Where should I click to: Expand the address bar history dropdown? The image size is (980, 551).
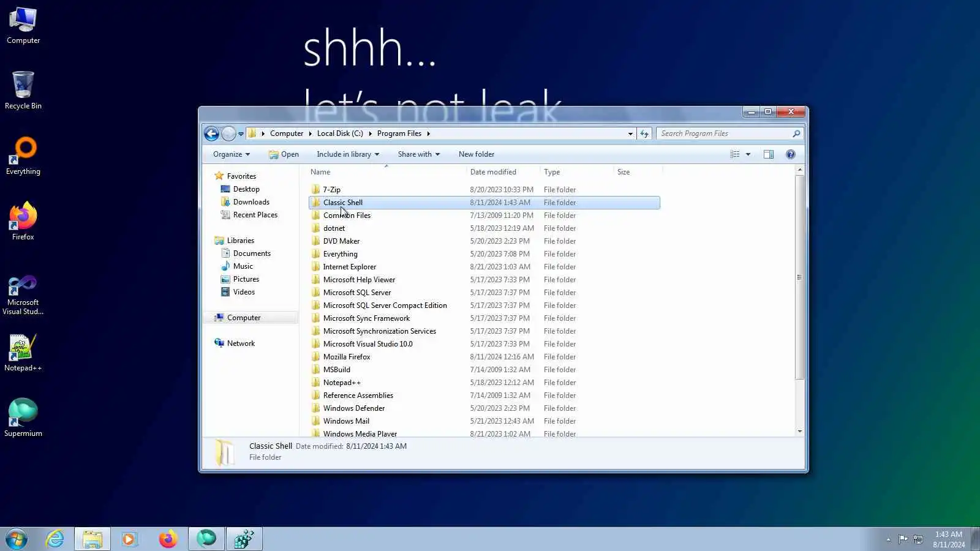[630, 133]
